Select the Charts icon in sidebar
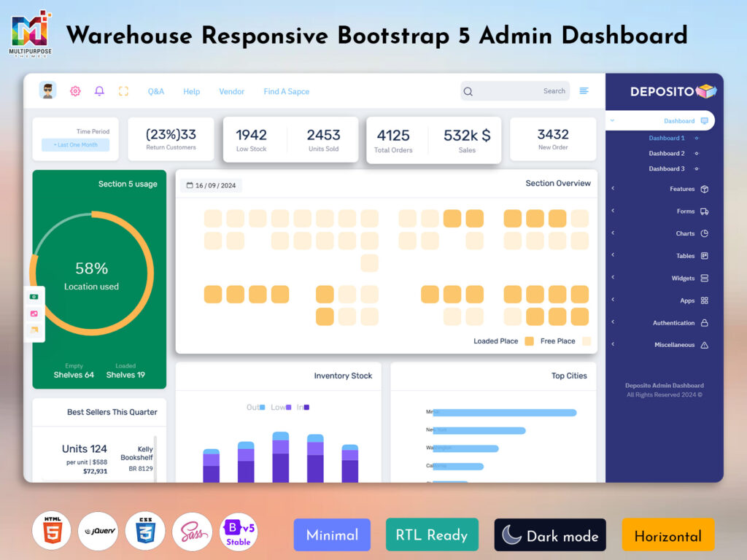Image resolution: width=747 pixels, height=560 pixels. tap(704, 233)
